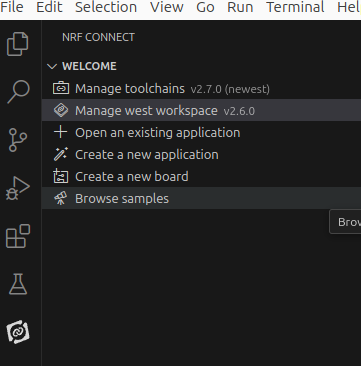This screenshot has height=366, width=361.
Task: Open the Run menu
Action: (240, 7)
